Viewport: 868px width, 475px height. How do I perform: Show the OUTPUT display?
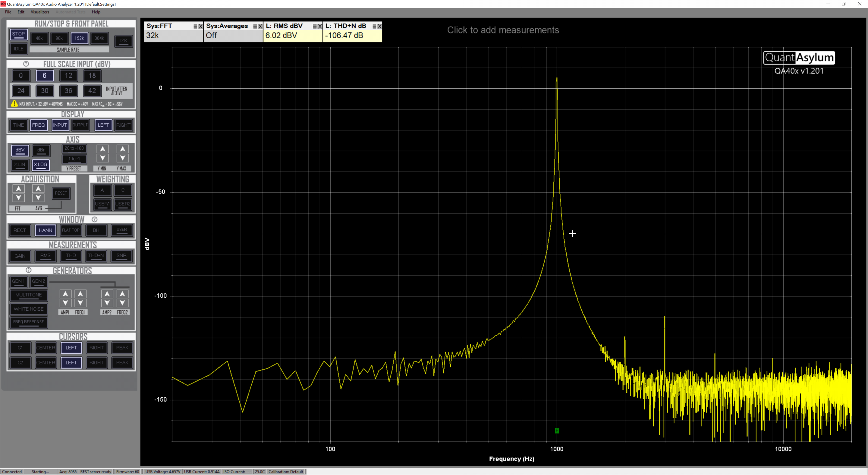tap(80, 125)
